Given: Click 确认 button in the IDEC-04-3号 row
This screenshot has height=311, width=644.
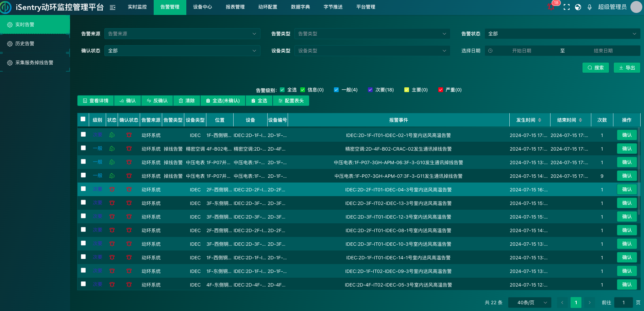Looking at the screenshot, I should [627, 189].
